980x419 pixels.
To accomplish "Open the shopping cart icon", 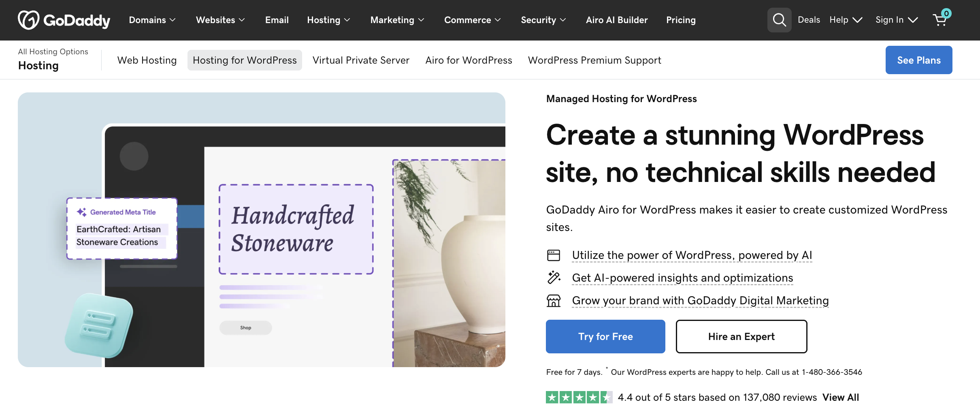I will pyautogui.click(x=941, y=19).
